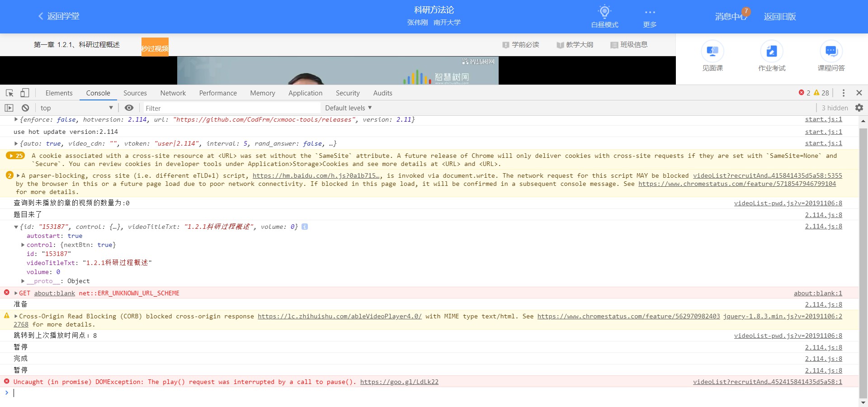Image resolution: width=868 pixels, height=407 pixels.
Task: Click the orange 秒过视频 button
Action: tap(155, 47)
